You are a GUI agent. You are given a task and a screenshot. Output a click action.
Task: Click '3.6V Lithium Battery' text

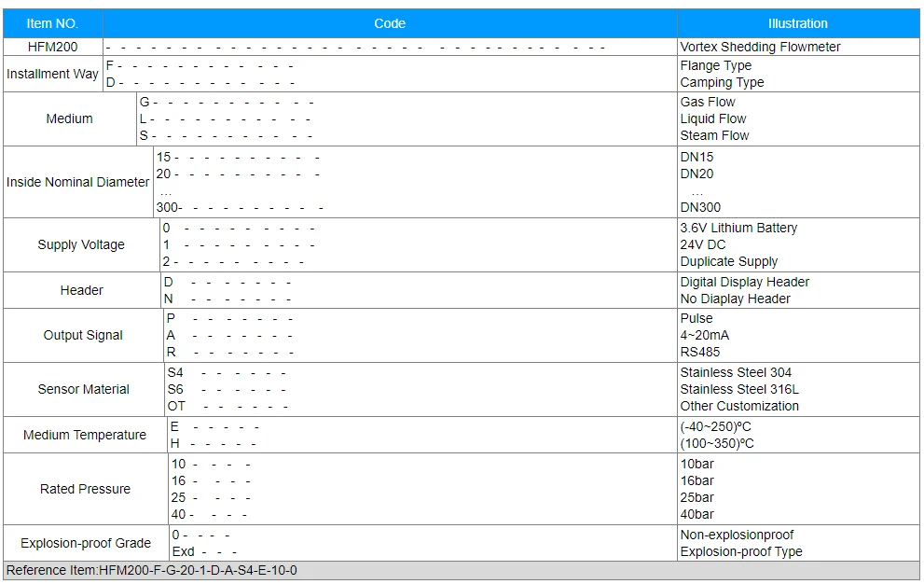pyautogui.click(x=738, y=228)
